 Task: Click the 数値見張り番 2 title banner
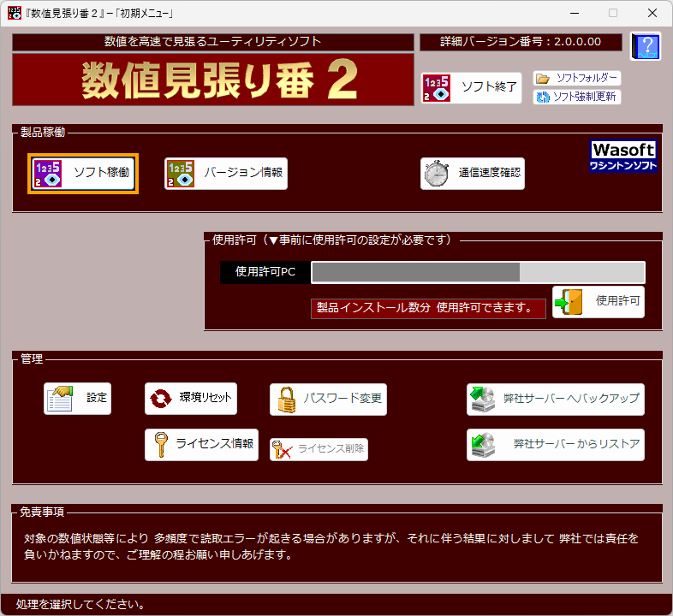[213, 80]
